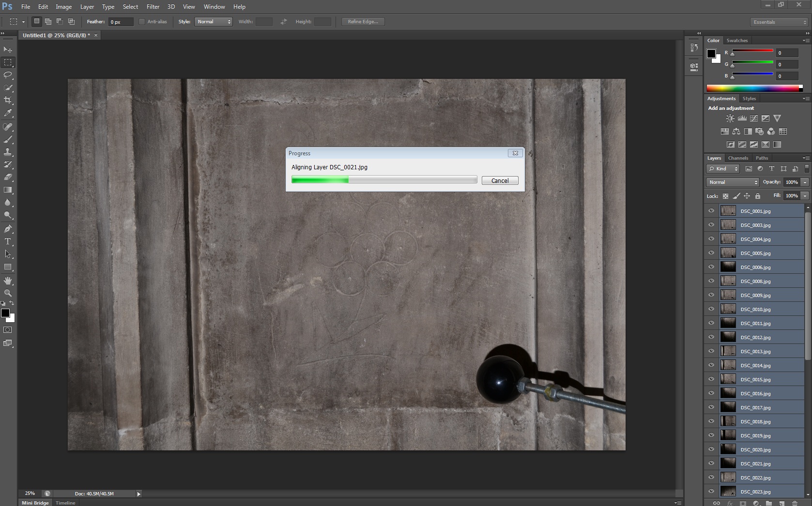Click the Refine Edge button
This screenshot has width=812, height=506.
click(x=363, y=22)
